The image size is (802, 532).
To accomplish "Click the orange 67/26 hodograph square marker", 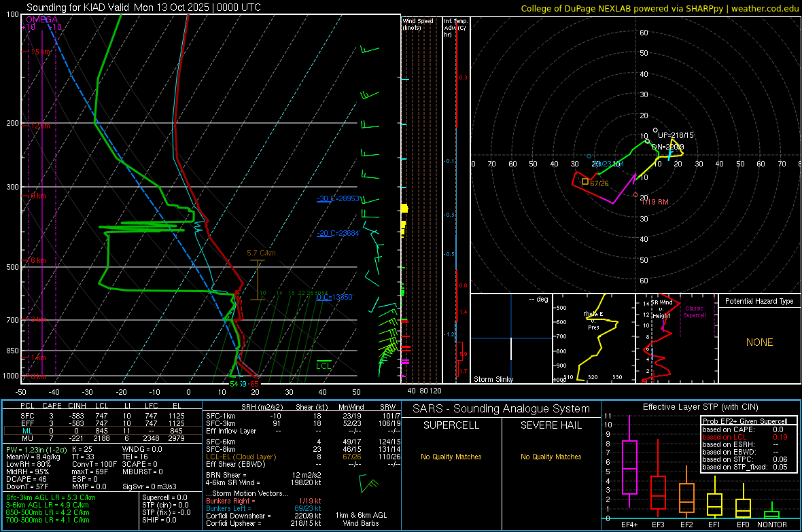I will [585, 181].
